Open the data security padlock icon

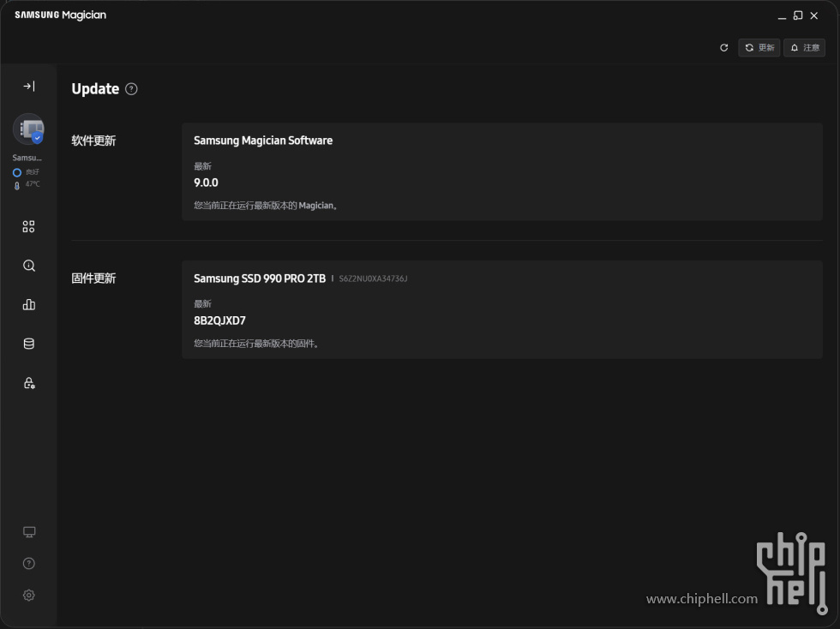coord(28,383)
